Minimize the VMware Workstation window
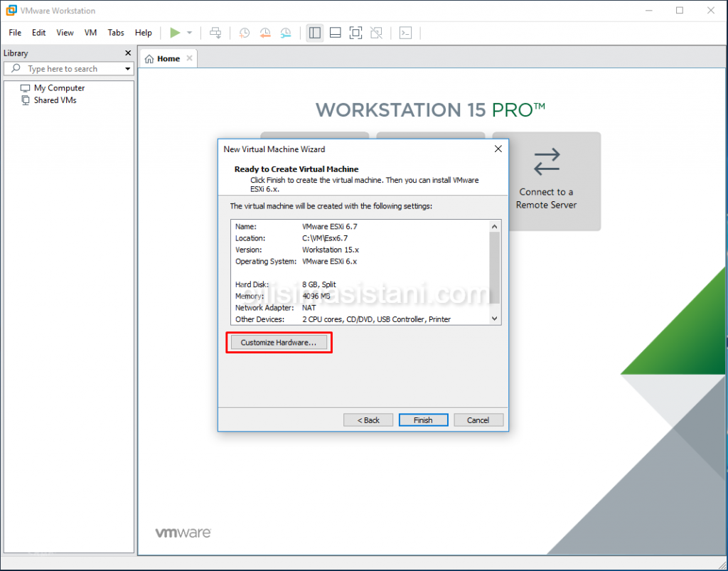The image size is (728, 571). (649, 10)
